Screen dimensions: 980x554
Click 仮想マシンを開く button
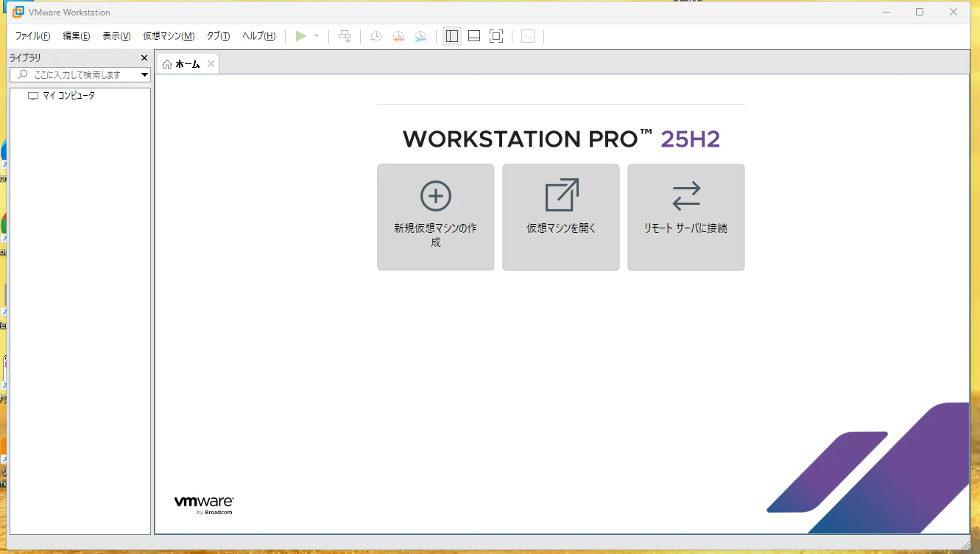click(x=561, y=217)
